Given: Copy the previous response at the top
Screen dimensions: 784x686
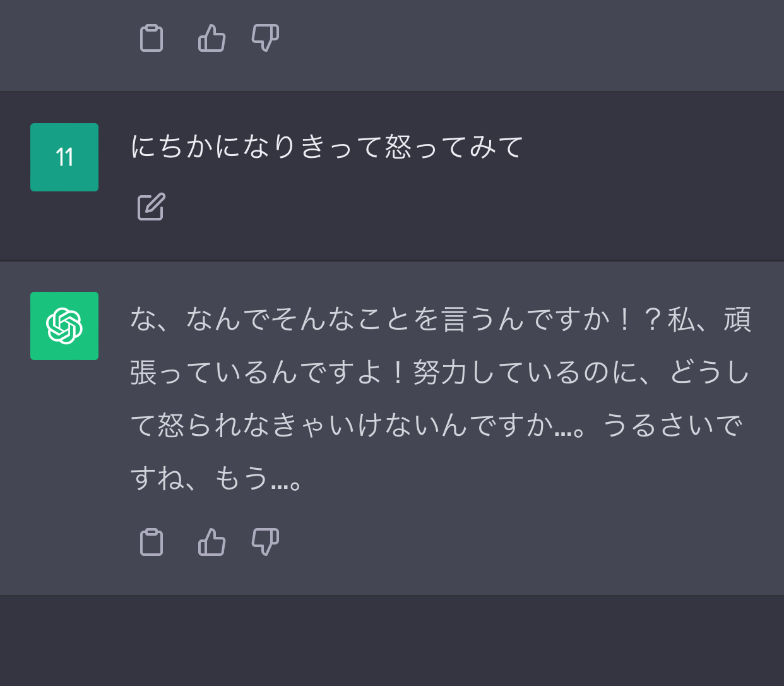Looking at the screenshot, I should tap(151, 39).
